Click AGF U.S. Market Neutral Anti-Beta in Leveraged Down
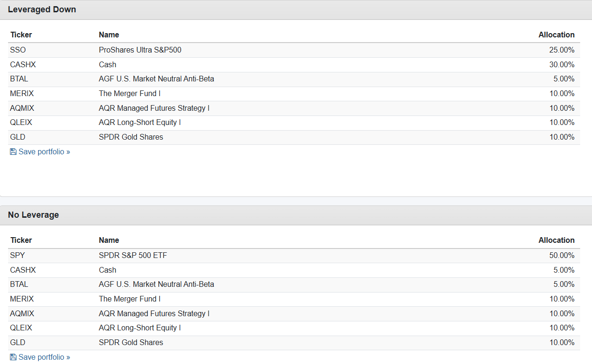The image size is (592, 364). (x=156, y=79)
